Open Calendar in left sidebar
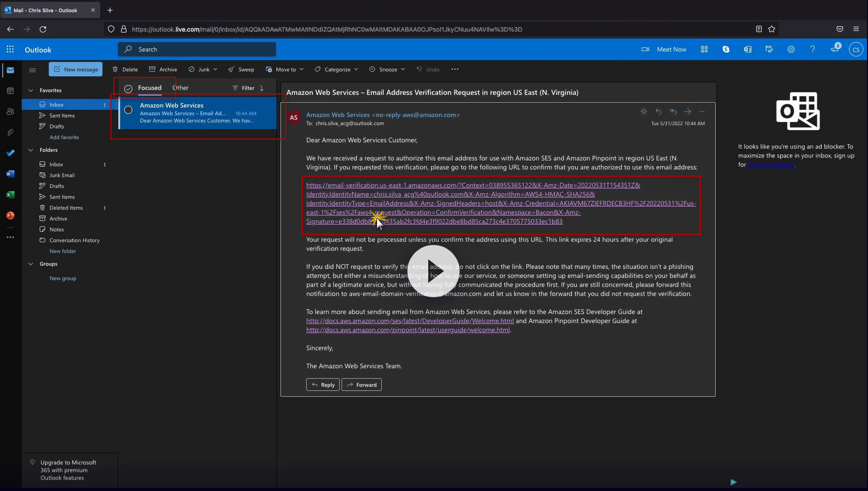868x491 pixels. [10, 91]
